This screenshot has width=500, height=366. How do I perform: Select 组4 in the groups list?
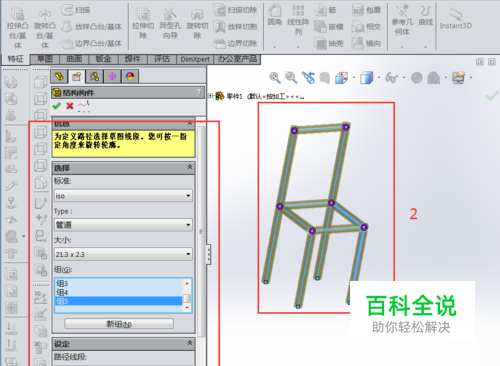point(118,292)
